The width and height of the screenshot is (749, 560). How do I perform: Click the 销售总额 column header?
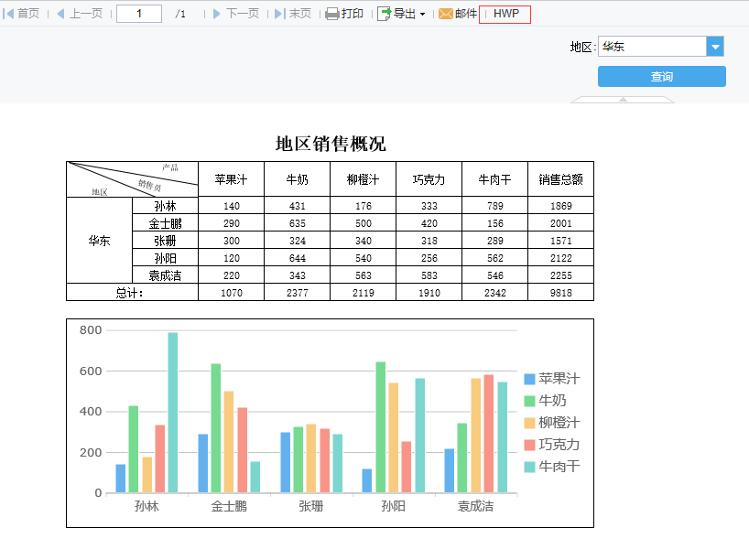[560, 179]
